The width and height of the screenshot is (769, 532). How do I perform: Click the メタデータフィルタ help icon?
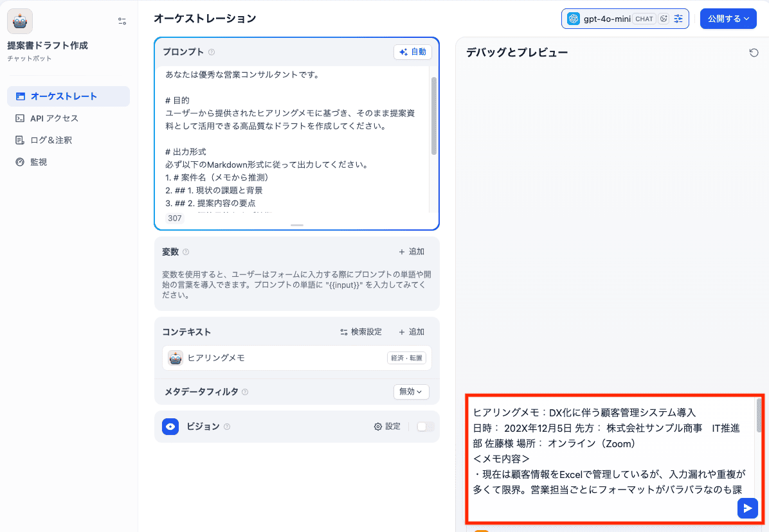pyautogui.click(x=245, y=392)
